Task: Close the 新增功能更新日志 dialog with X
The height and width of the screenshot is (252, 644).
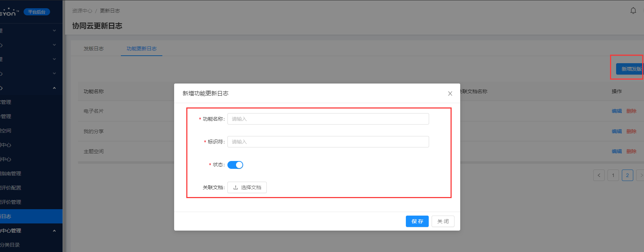Action: click(450, 94)
